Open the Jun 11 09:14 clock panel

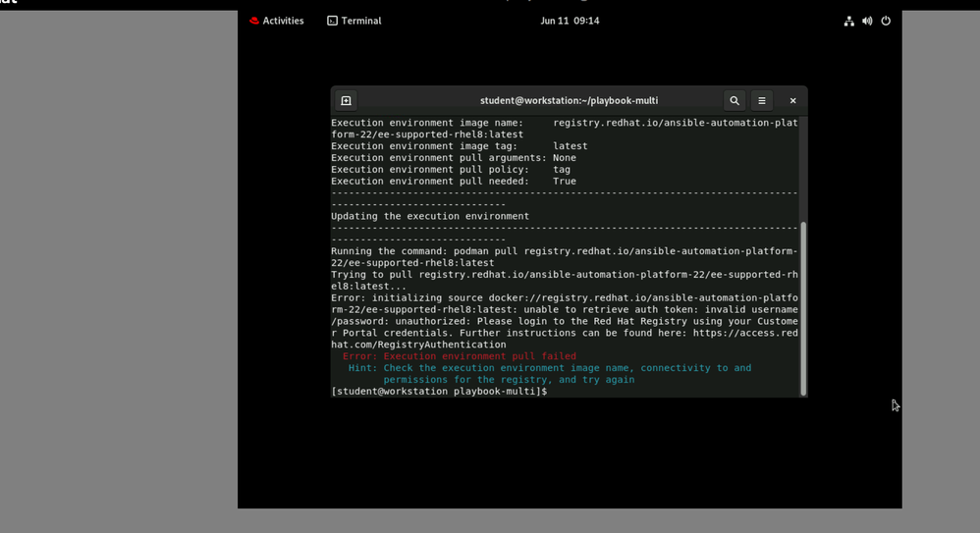[570, 21]
